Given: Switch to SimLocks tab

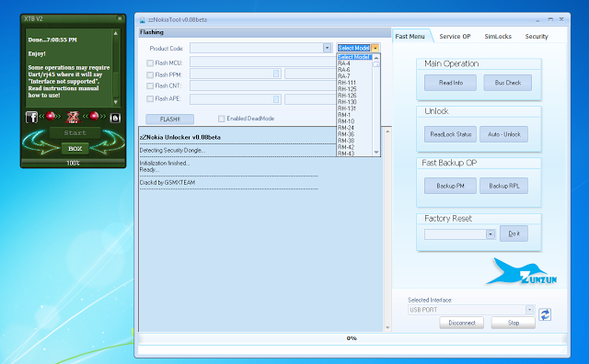Looking at the screenshot, I should click(498, 37).
